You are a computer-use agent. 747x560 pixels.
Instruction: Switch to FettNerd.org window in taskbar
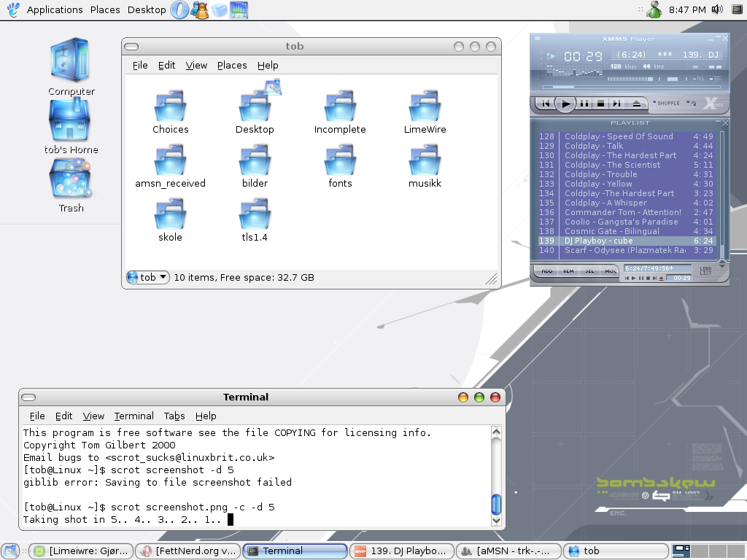coord(188,551)
